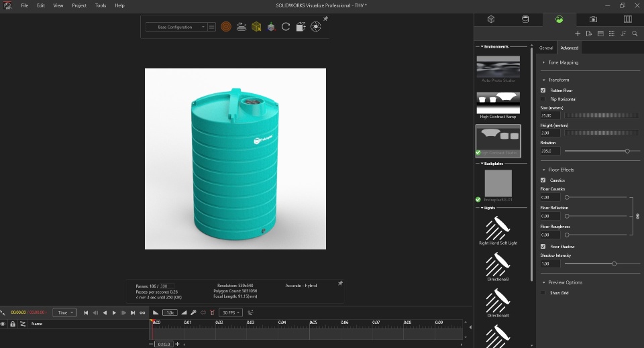
Task: Open the 30 FPS dropdown
Action: [x=231, y=312]
